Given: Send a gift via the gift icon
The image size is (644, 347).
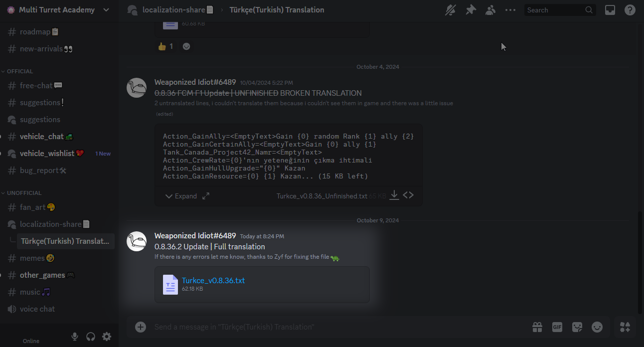Looking at the screenshot, I should pos(537,327).
